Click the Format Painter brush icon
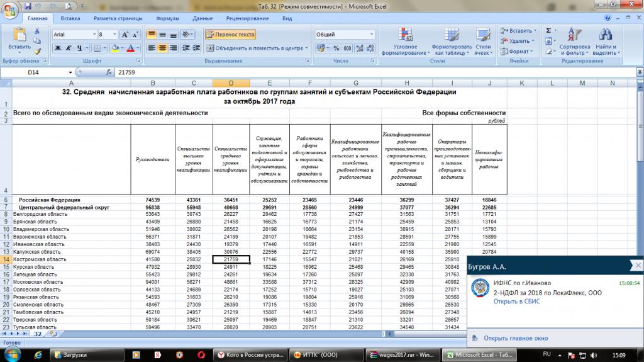644x362 pixels. 38,52
